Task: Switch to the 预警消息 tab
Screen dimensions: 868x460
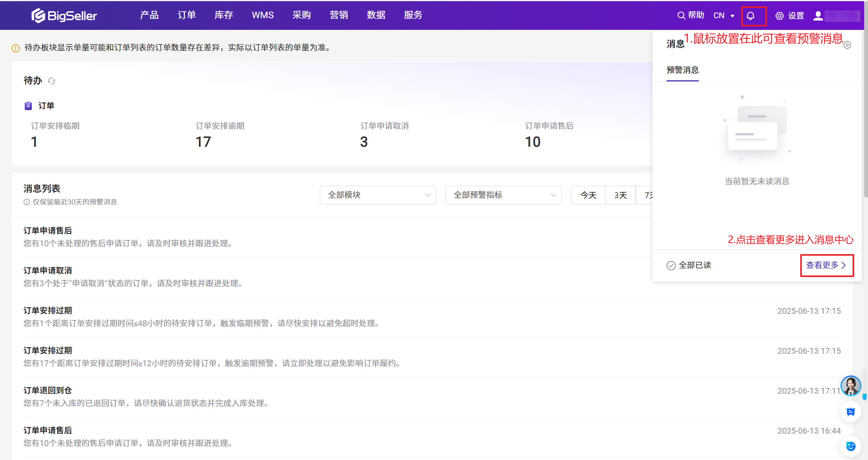Action: click(x=682, y=70)
